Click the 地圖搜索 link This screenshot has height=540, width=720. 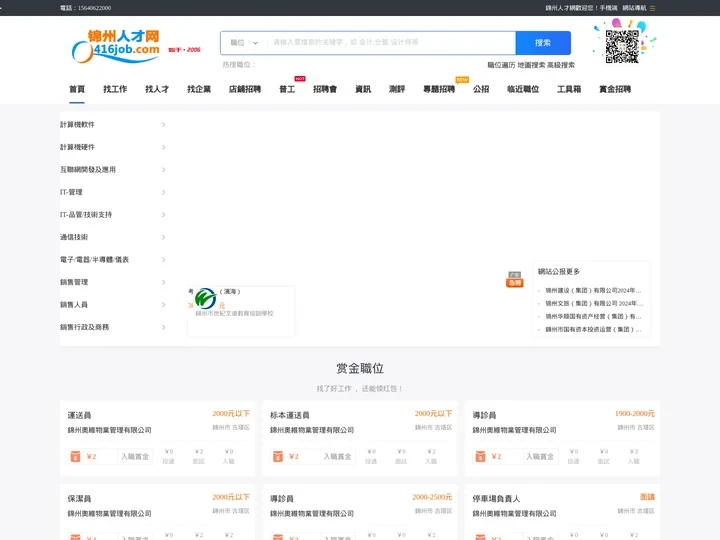point(531,65)
